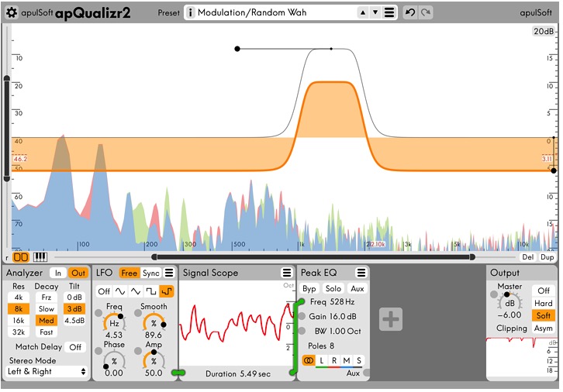The width and height of the screenshot is (563, 392).
Task: Select the random step LFO waveform
Action: [x=167, y=291]
